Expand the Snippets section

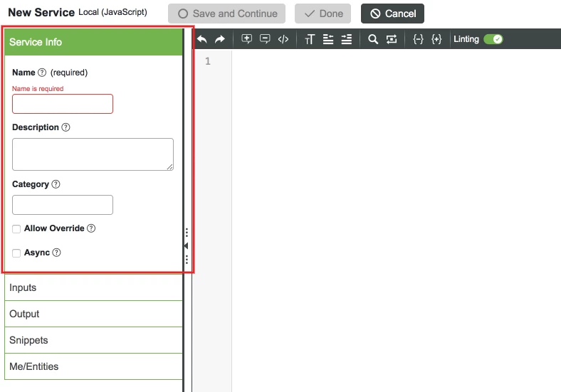93,340
